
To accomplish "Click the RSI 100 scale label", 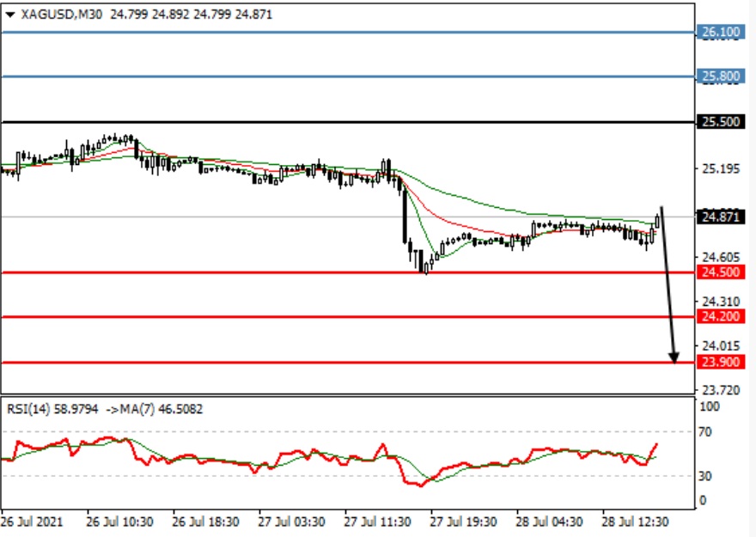I will coord(710,407).
